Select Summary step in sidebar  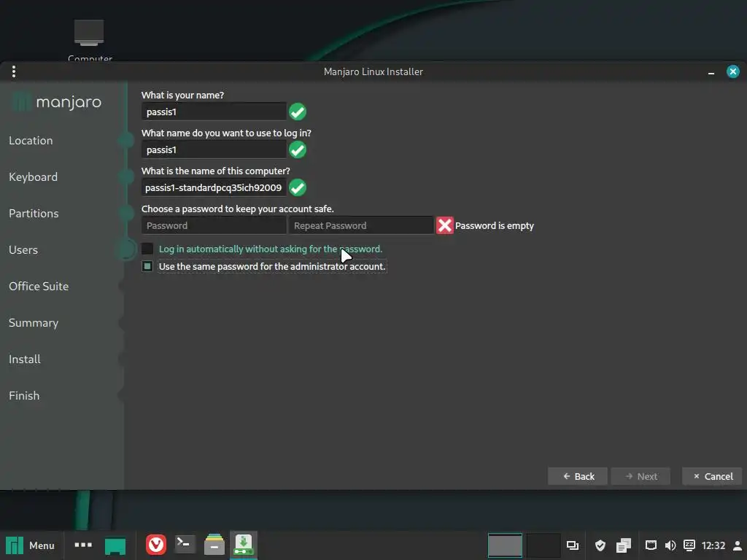click(x=34, y=323)
